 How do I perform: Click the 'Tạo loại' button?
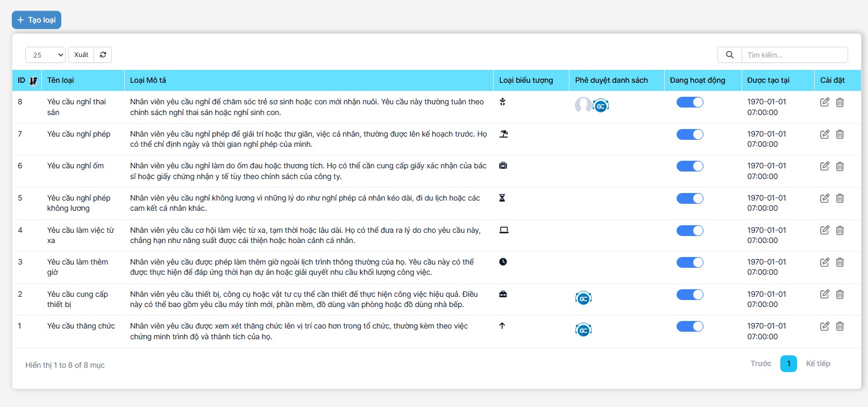[37, 20]
